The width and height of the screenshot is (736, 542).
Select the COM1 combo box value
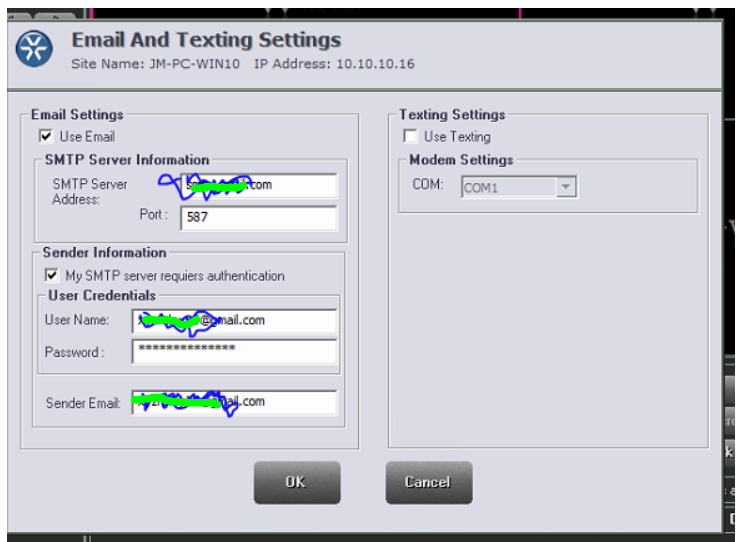click(508, 187)
